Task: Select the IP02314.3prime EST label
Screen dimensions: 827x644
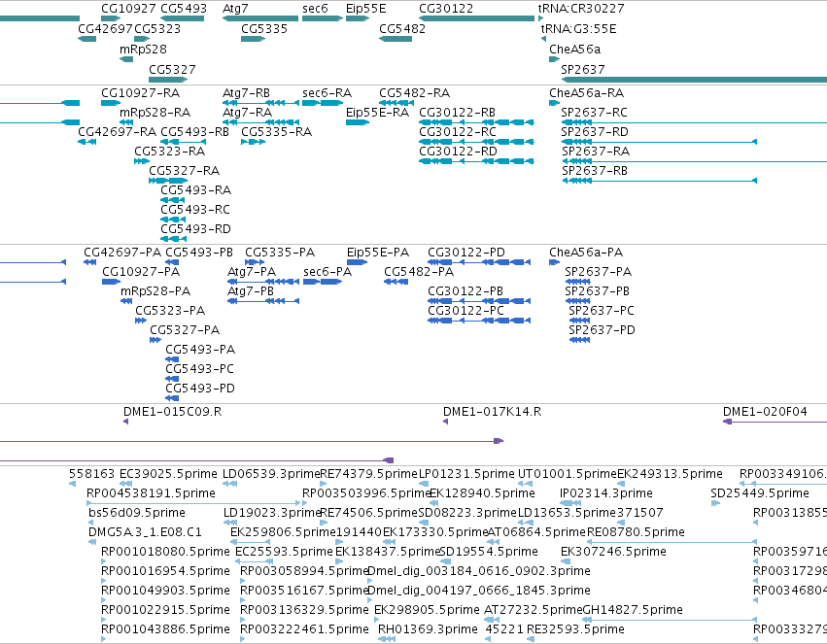Action: tap(606, 493)
